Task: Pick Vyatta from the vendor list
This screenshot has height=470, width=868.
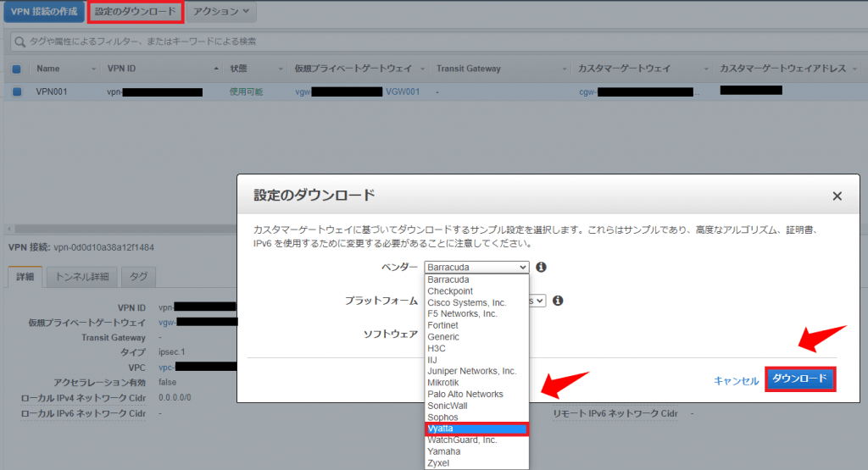Action: tap(476, 429)
